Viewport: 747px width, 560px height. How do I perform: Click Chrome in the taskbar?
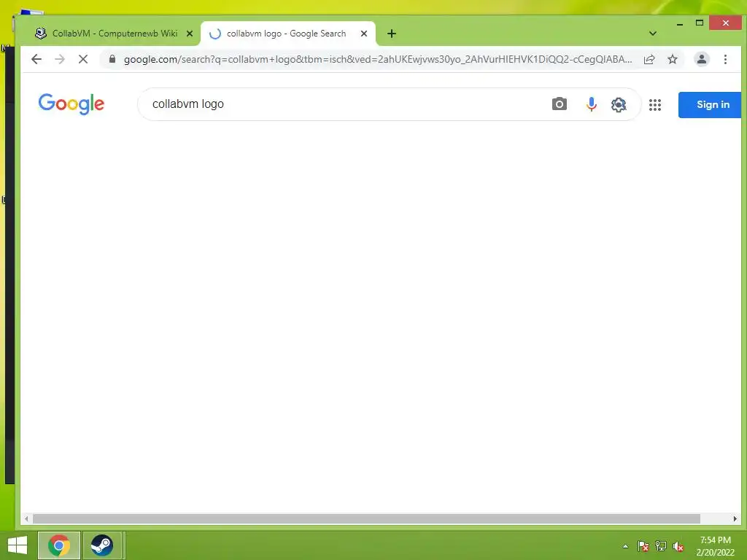click(58, 545)
